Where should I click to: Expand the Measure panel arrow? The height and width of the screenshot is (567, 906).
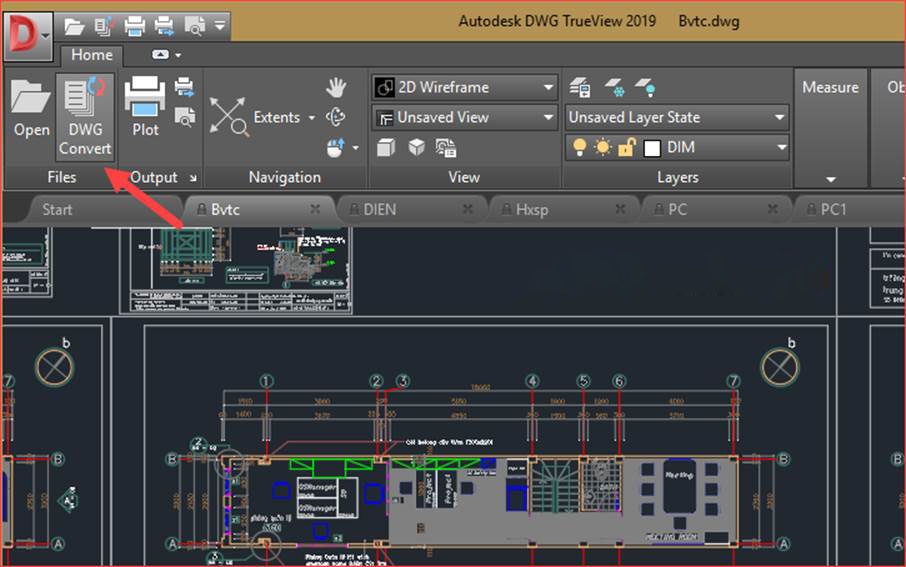pyautogui.click(x=830, y=179)
